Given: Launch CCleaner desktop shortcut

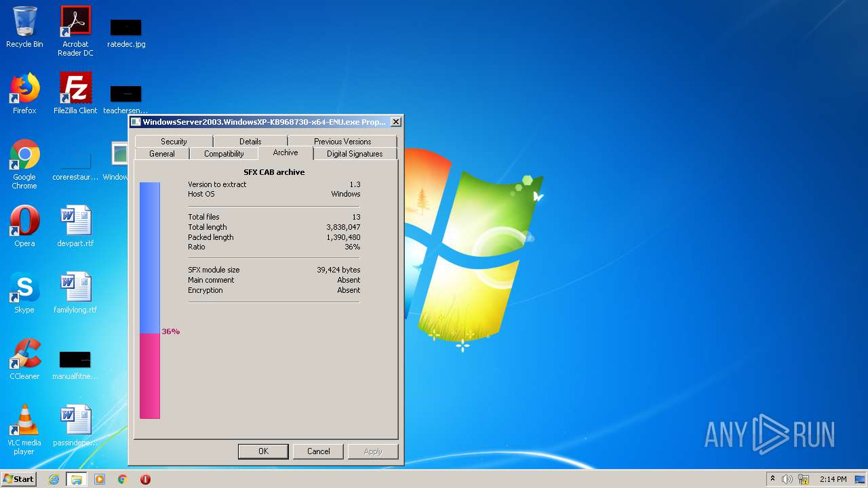Looking at the screenshot, I should pos(24,359).
